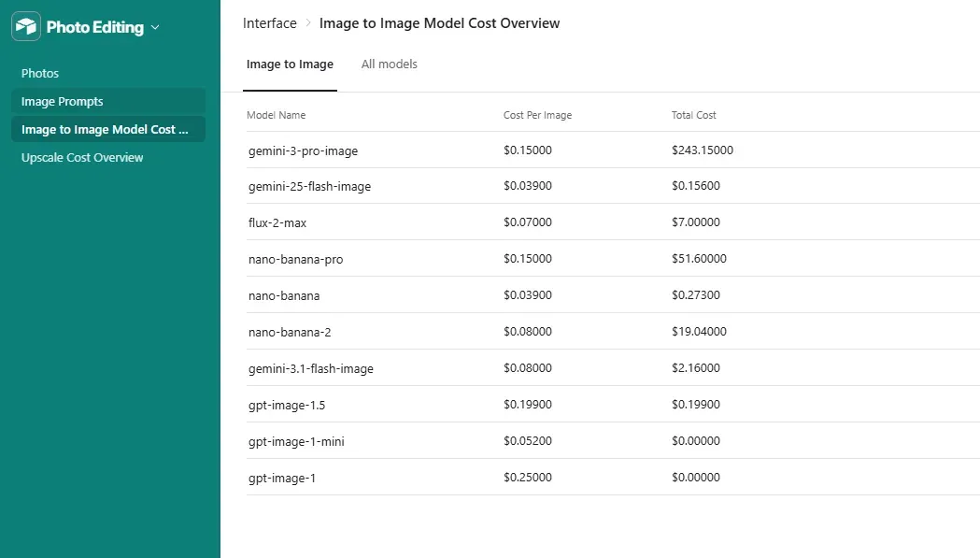Viewport: 980px width, 558px height.
Task: Click the $0.27300 total cost cell
Action: (x=696, y=294)
